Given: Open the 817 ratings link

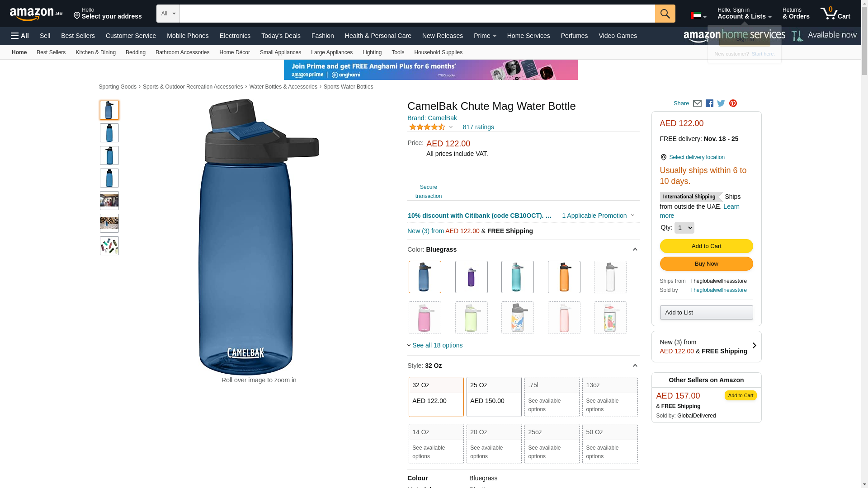Looking at the screenshot, I should pyautogui.click(x=478, y=127).
